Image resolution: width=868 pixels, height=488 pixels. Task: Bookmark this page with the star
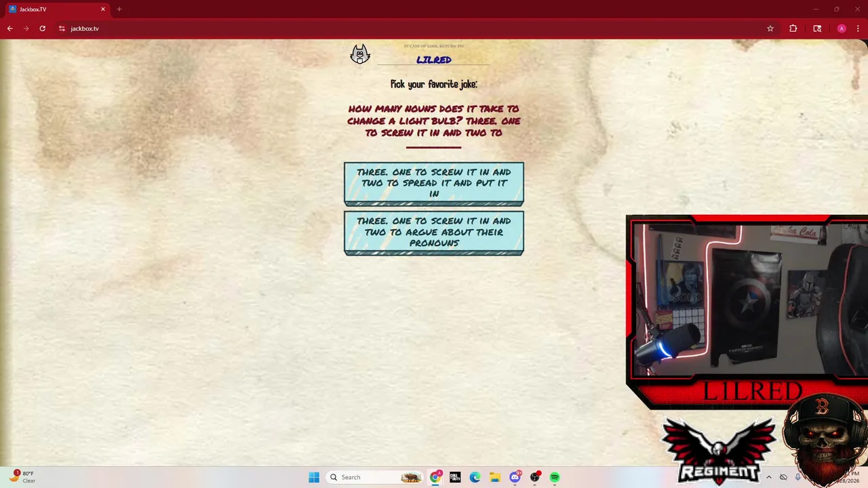tap(770, 28)
